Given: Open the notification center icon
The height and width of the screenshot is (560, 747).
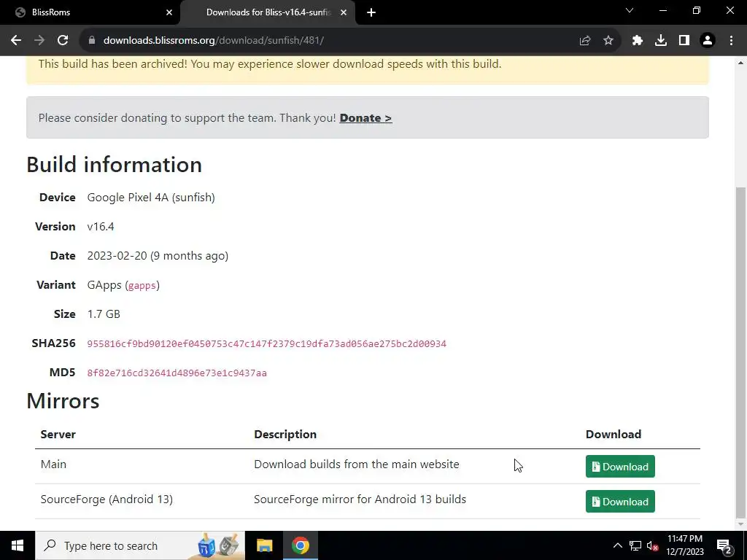Looking at the screenshot, I should click(724, 545).
